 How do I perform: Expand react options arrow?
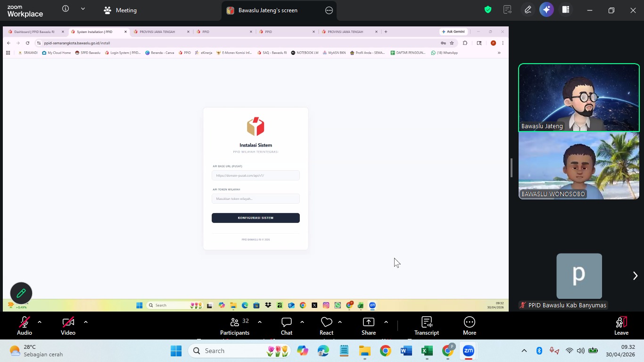[x=340, y=322]
